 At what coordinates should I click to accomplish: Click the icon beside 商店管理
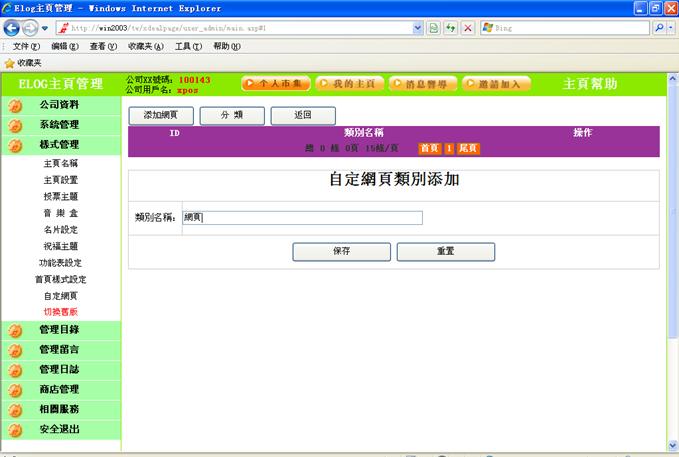15,390
